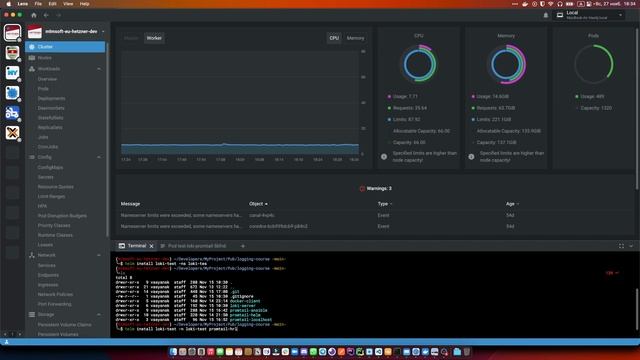Click the Nodes icon in the sidebar
The height and width of the screenshot is (360, 640).
point(32,58)
